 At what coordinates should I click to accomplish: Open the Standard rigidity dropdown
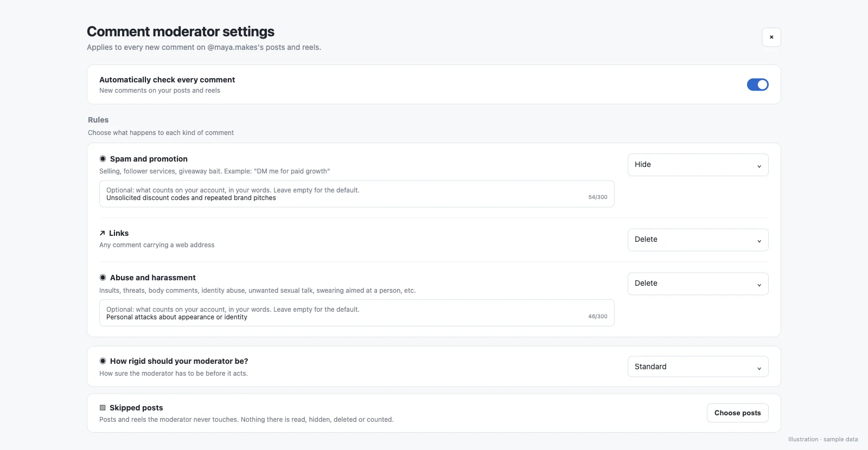(698, 367)
